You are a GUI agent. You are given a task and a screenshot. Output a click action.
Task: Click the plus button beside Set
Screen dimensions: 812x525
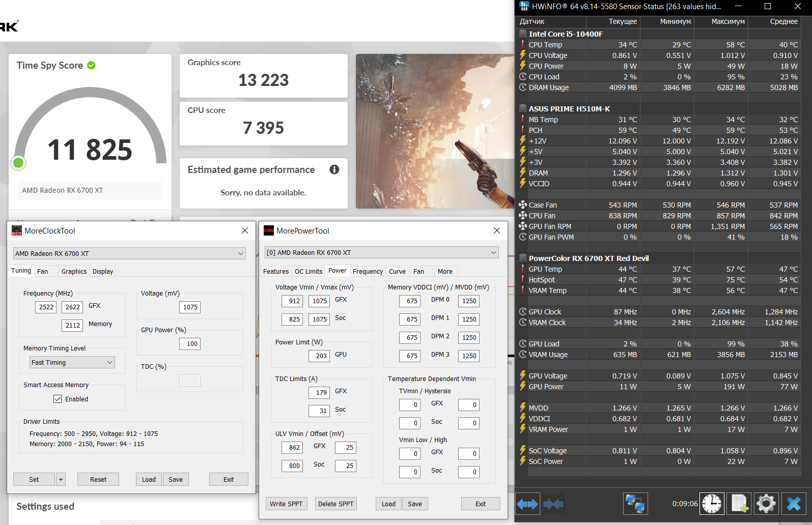tap(61, 479)
